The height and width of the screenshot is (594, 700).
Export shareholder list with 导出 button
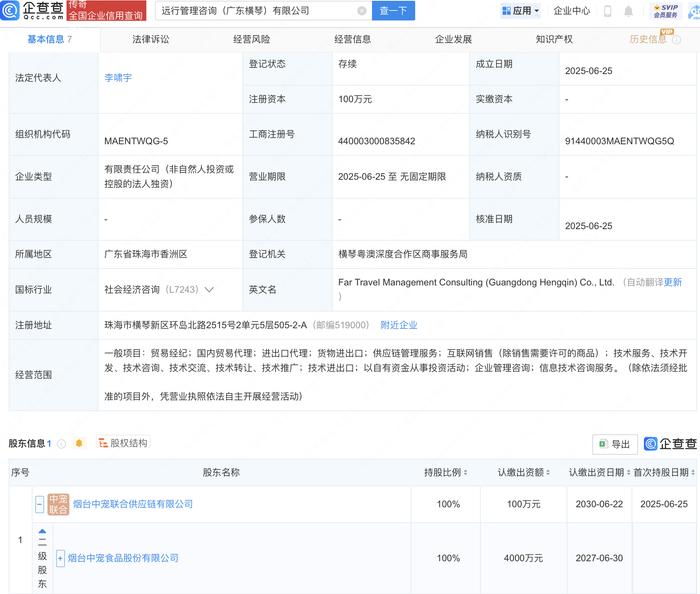pos(615,444)
